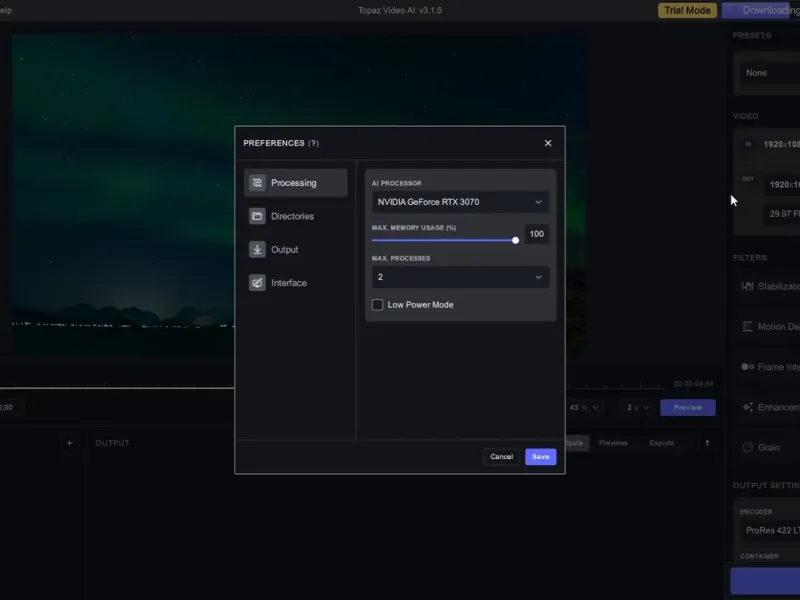
Task: Open the Presets dropdown showing None
Action: click(x=770, y=73)
